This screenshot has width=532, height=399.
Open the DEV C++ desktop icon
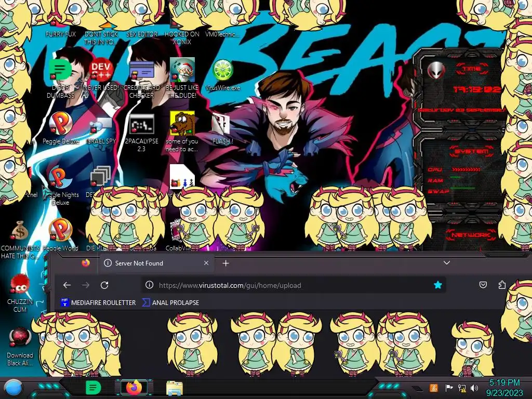101,70
